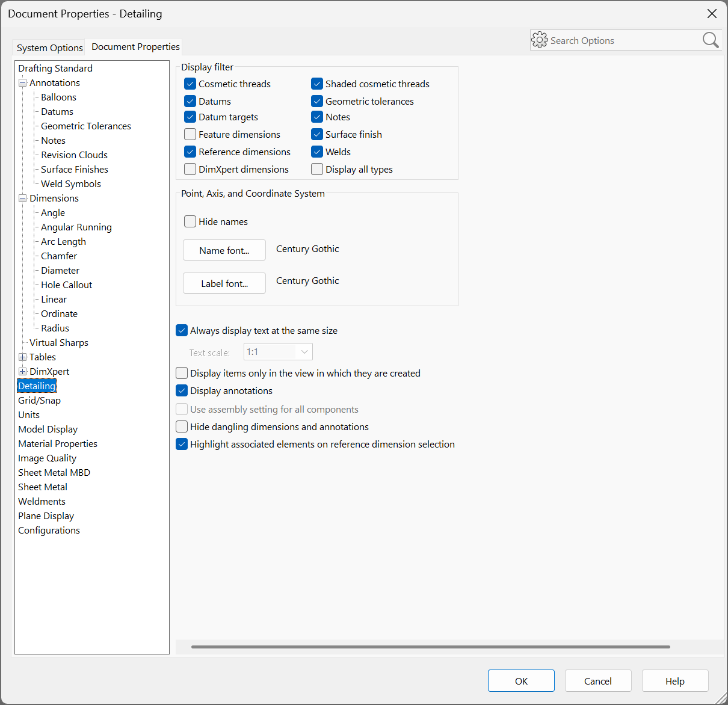The width and height of the screenshot is (728, 705).
Task: Click the Label font... button
Action: coord(224,283)
